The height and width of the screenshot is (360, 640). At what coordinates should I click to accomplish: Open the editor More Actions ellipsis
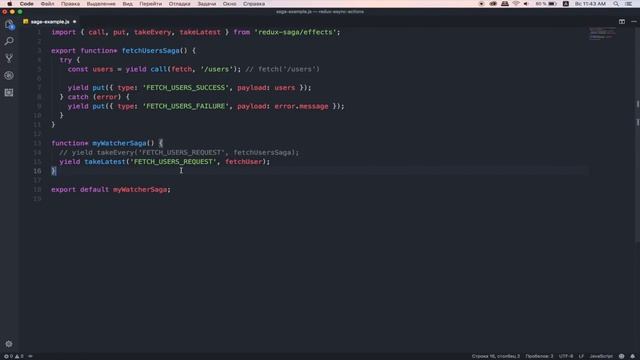coord(633,22)
